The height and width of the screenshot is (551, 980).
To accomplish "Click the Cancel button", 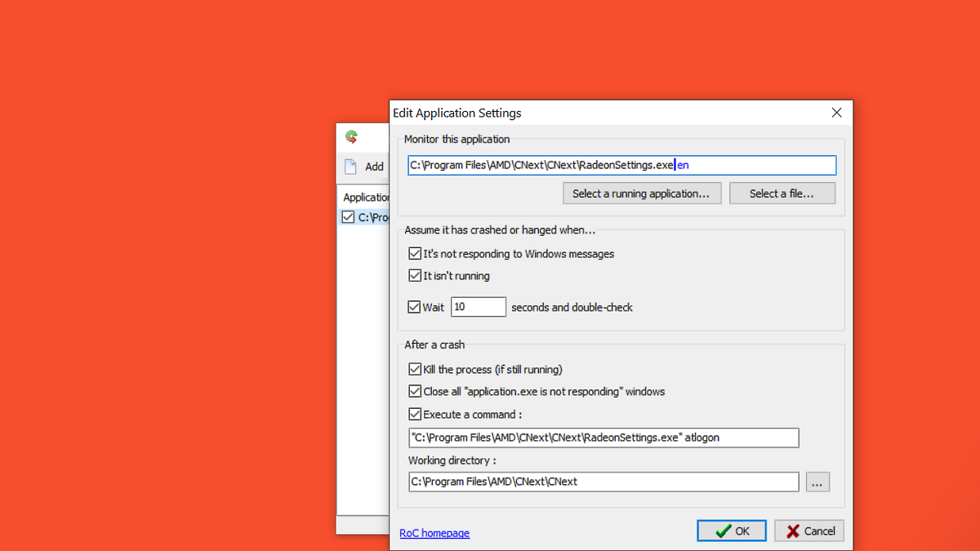I will pyautogui.click(x=809, y=531).
